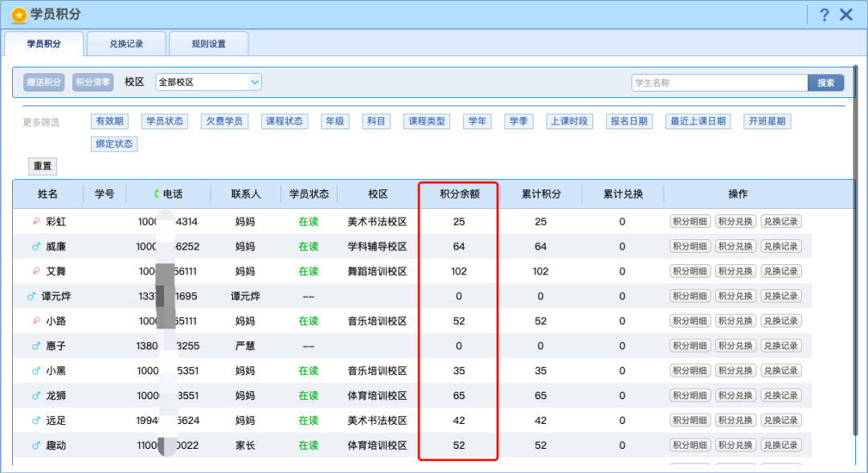Click the 搜索 search button
This screenshot has width=868, height=473.
pos(826,83)
